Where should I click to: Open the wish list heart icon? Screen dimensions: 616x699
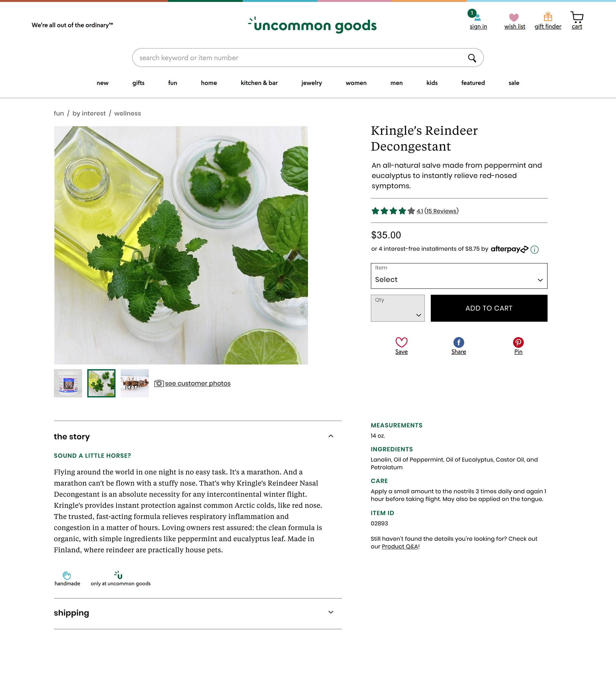click(514, 17)
